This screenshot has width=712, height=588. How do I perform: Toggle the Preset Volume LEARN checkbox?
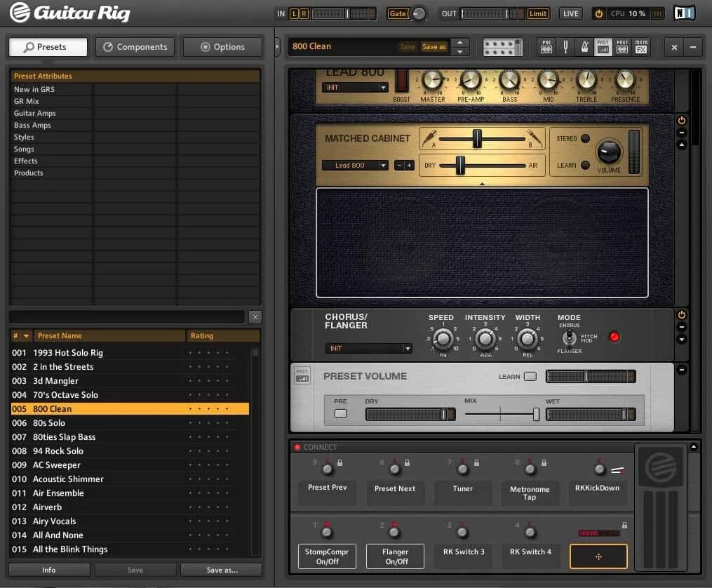point(530,376)
